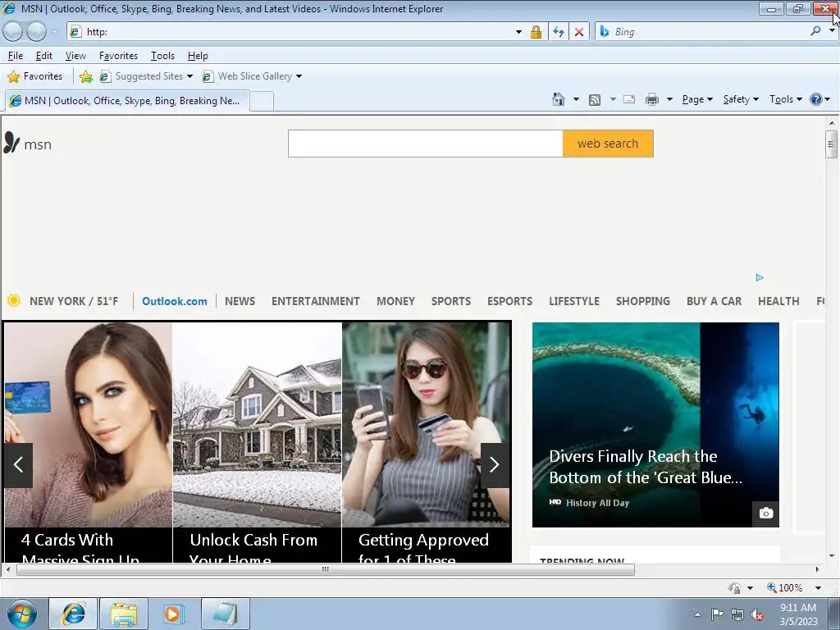Go to the ENTERTAINMENT section
840x630 pixels.
click(x=316, y=301)
